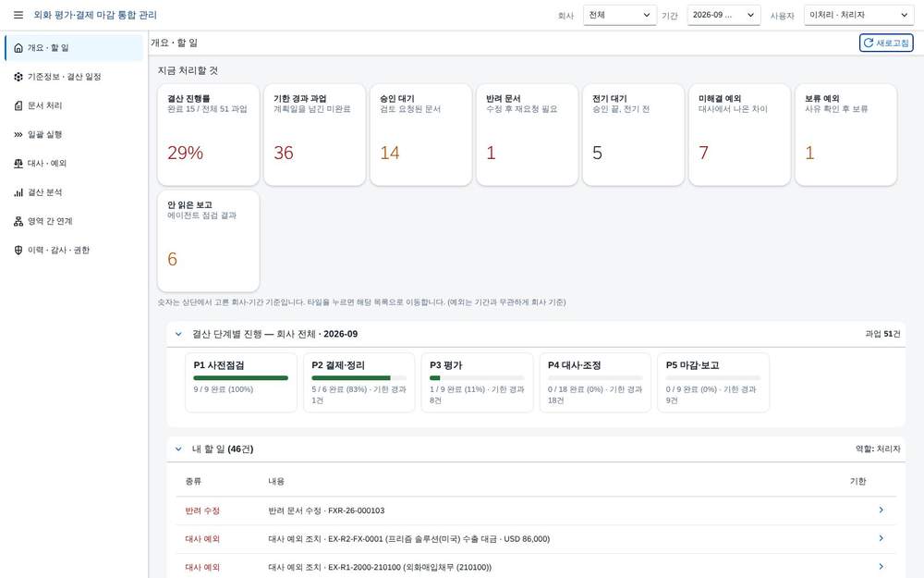This screenshot has height=578, width=924.
Task: Click the row text mentioning USD 86,000
Action: [x=409, y=539]
